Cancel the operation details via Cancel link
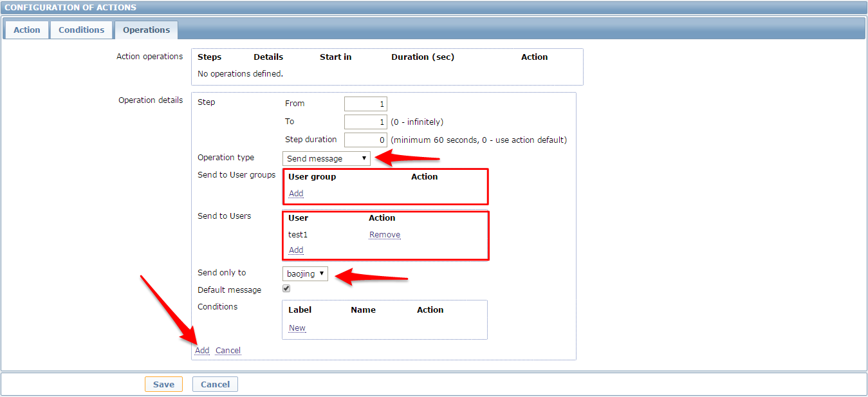 pos(228,351)
